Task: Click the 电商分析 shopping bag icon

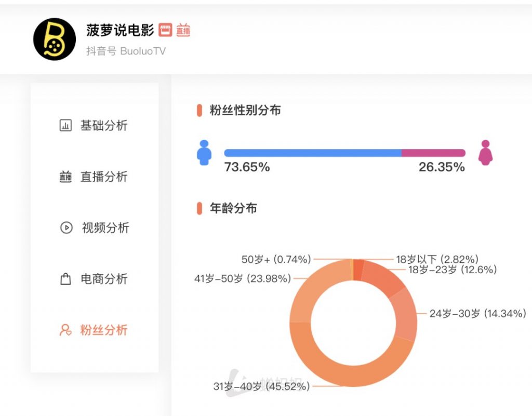Action: [65, 279]
